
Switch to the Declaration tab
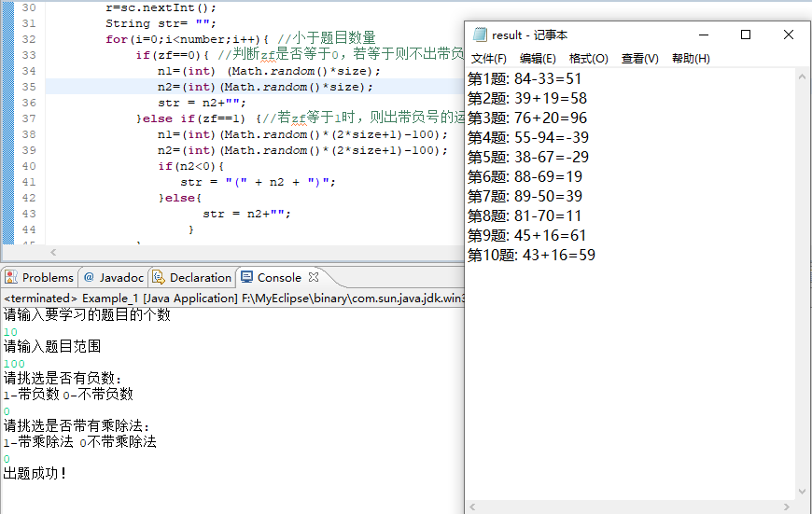(192, 277)
